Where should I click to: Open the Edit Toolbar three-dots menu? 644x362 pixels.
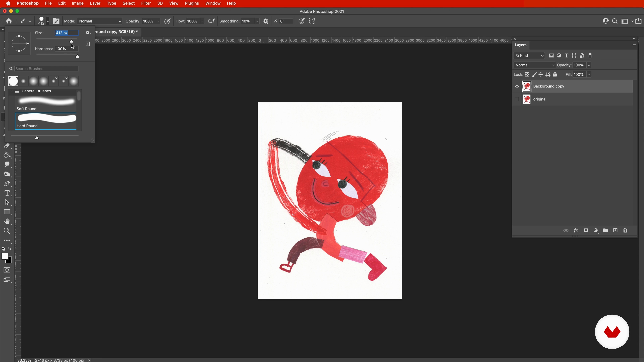7,240
